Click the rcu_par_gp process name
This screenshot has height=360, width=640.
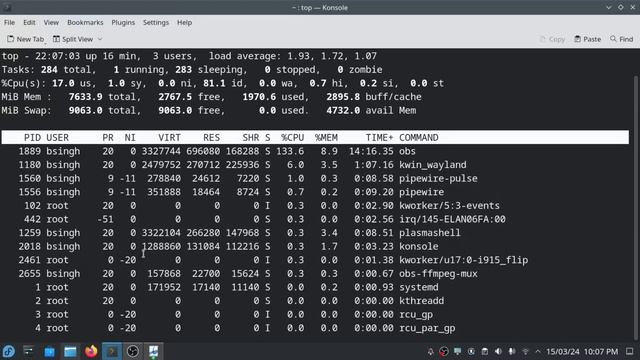coord(427,328)
